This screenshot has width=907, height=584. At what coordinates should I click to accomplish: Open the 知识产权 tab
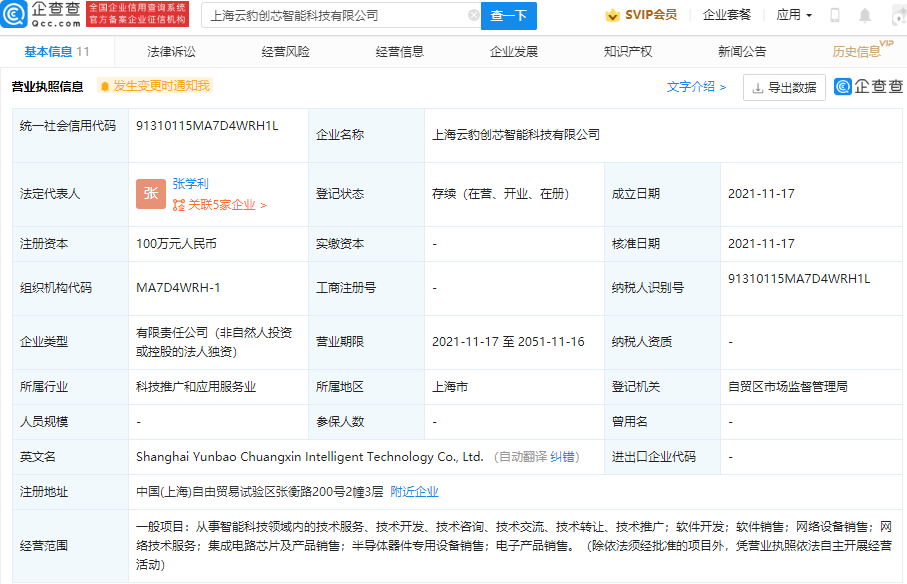coord(627,51)
